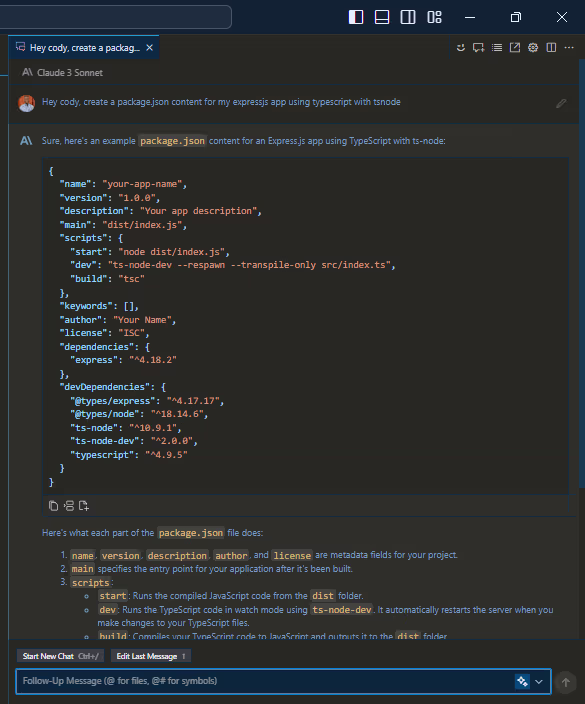The width and height of the screenshot is (585, 704).
Task: Edit the user message with the pencil icon
Action: click(561, 103)
